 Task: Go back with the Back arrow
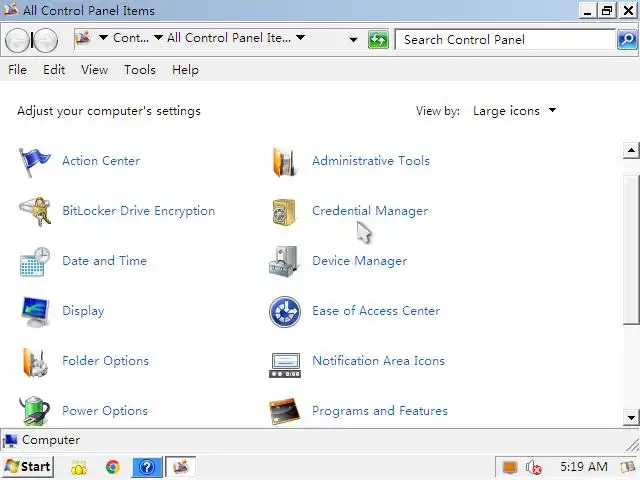tap(17, 40)
